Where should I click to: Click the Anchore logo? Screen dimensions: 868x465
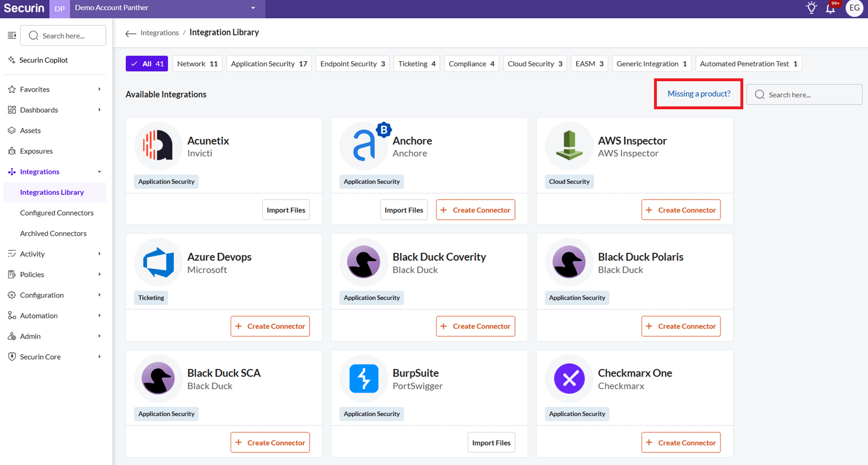[364, 146]
